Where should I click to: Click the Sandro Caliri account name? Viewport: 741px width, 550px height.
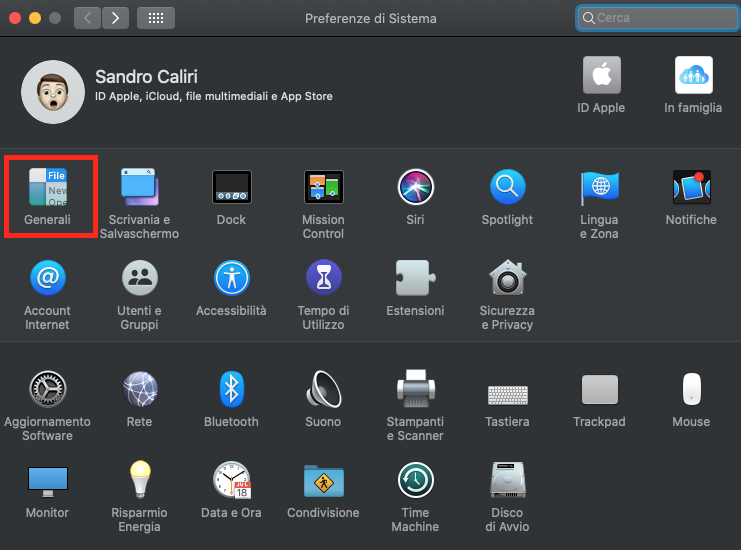click(x=146, y=77)
